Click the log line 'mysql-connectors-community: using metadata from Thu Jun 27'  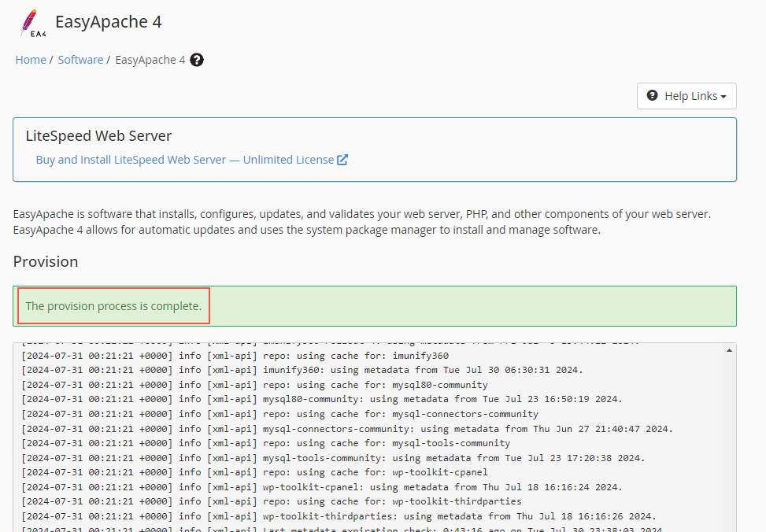347,428
